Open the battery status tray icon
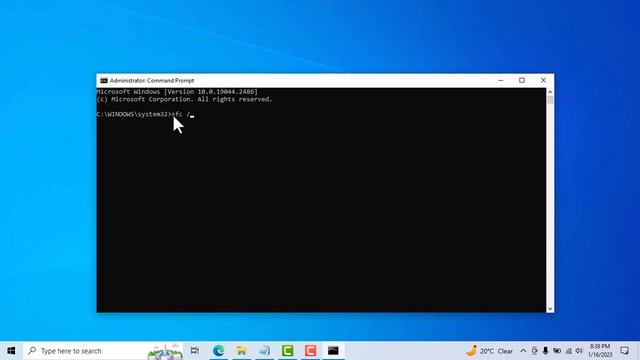This screenshot has width=640, height=360. coord(557,351)
